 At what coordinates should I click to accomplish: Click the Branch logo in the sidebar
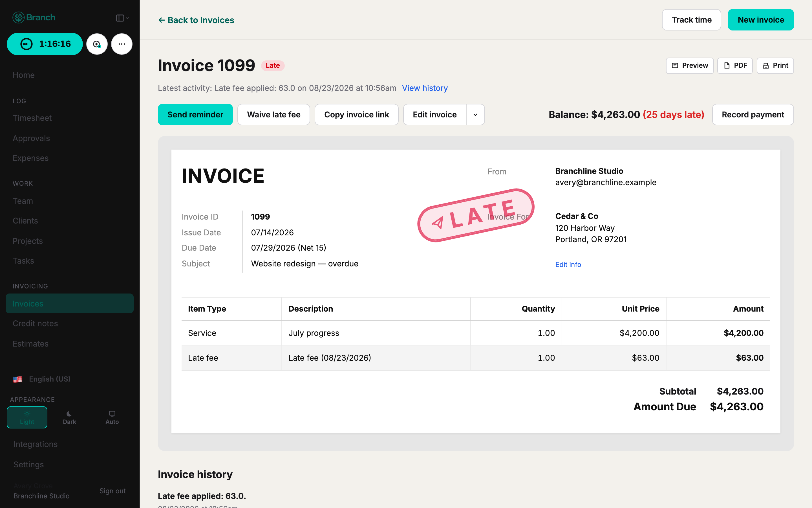coord(34,17)
